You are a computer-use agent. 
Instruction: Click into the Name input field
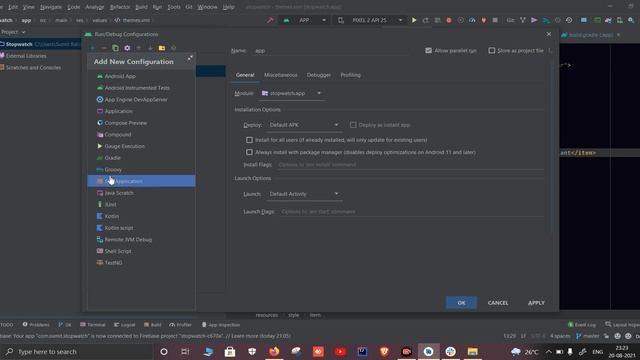click(x=331, y=51)
